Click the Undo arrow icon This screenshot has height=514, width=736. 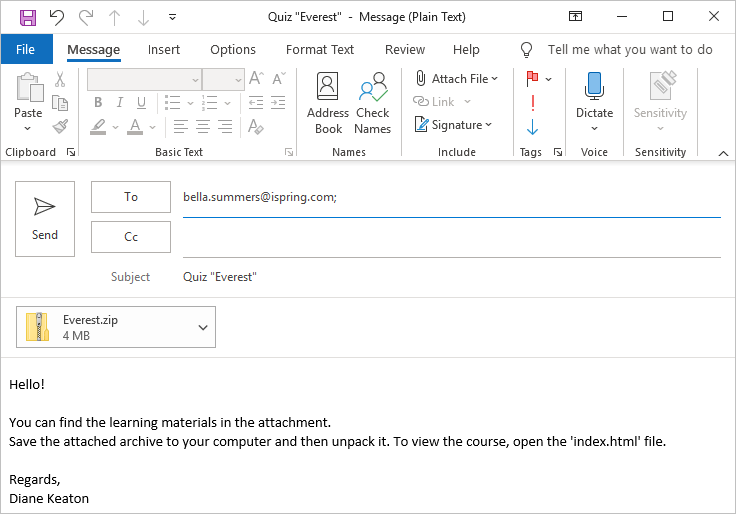click(57, 16)
